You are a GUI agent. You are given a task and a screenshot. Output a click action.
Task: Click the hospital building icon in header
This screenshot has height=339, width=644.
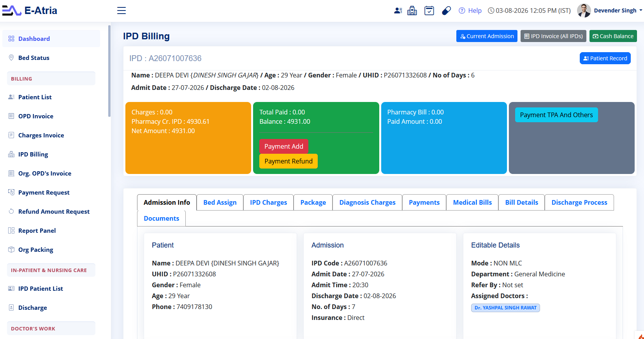coord(412,11)
